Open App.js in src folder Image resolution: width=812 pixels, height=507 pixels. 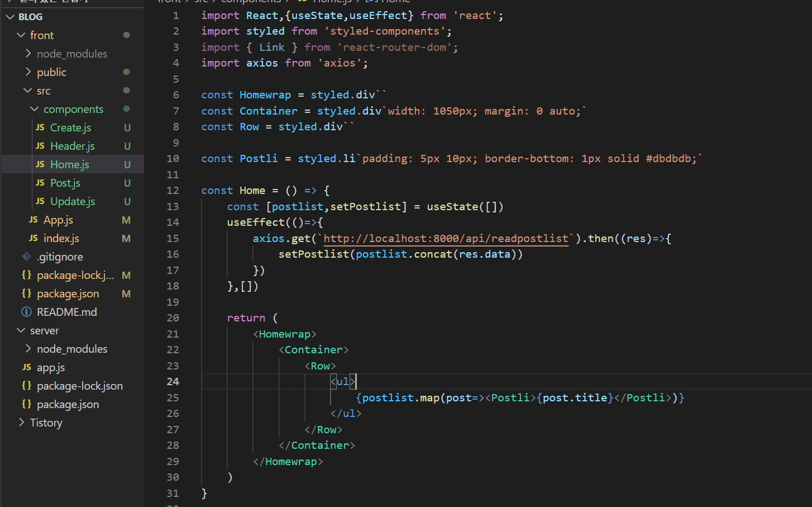[58, 220]
